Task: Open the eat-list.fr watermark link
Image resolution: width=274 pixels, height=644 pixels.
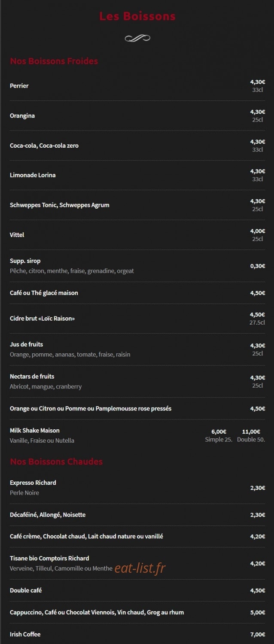Action: click(140, 568)
